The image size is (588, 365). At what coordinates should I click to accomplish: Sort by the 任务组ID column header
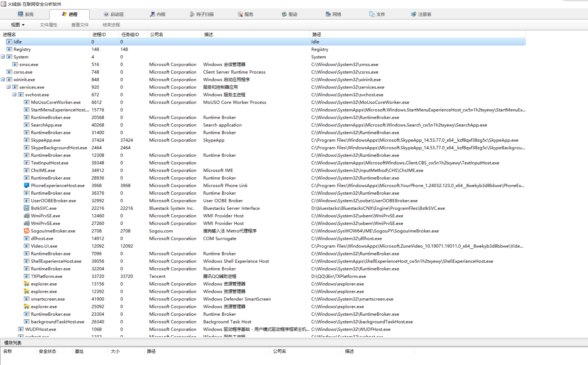[x=133, y=34]
